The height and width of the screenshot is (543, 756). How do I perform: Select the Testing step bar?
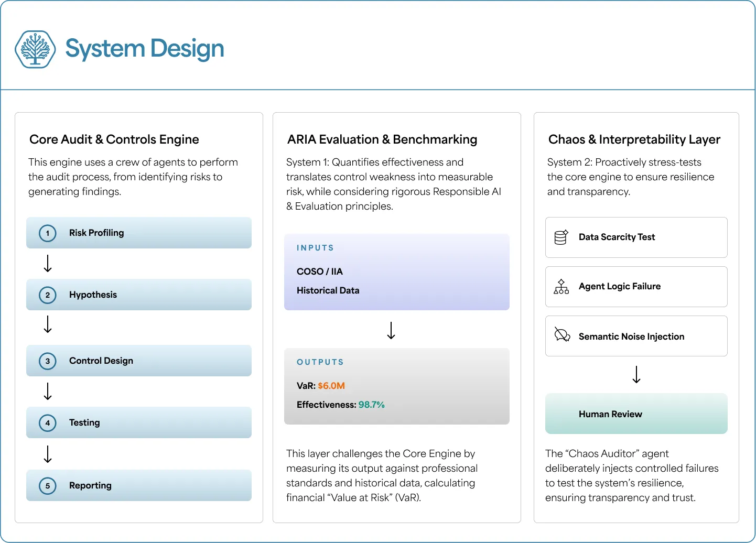coord(139,422)
